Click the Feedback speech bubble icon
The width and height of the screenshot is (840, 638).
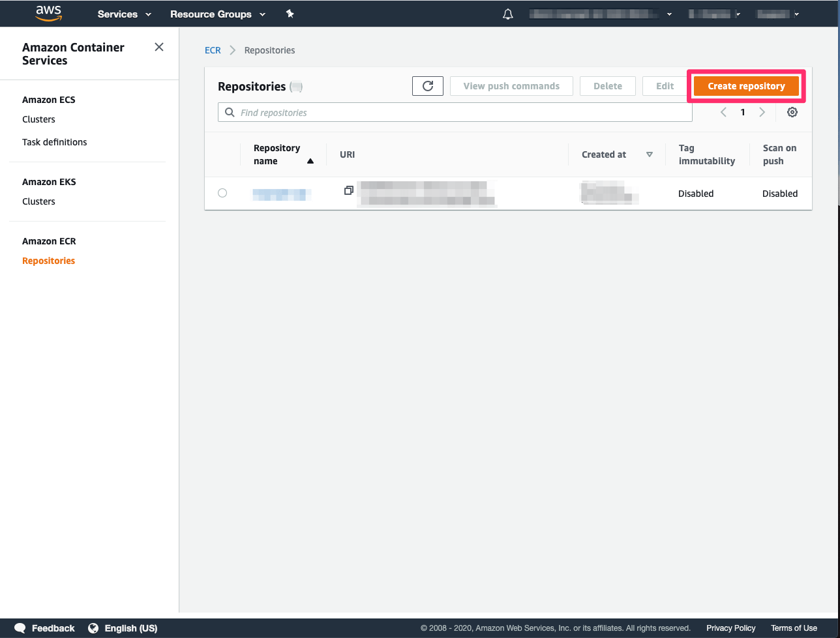coord(20,628)
